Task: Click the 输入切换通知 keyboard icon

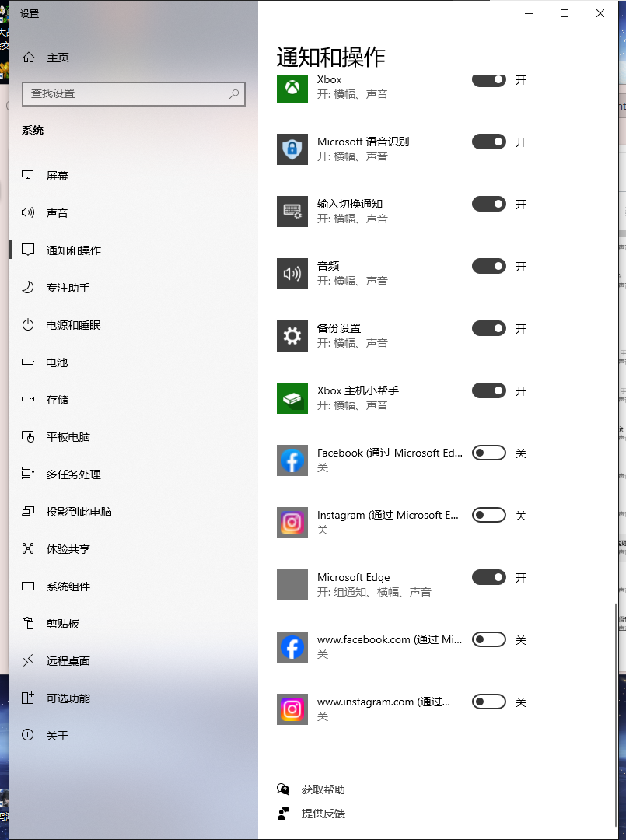Action: 292,211
